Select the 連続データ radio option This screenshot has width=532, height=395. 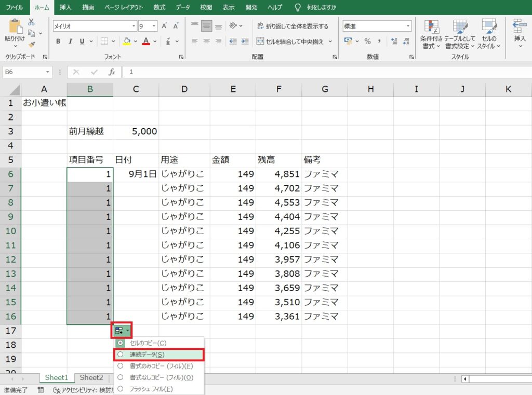click(x=120, y=355)
